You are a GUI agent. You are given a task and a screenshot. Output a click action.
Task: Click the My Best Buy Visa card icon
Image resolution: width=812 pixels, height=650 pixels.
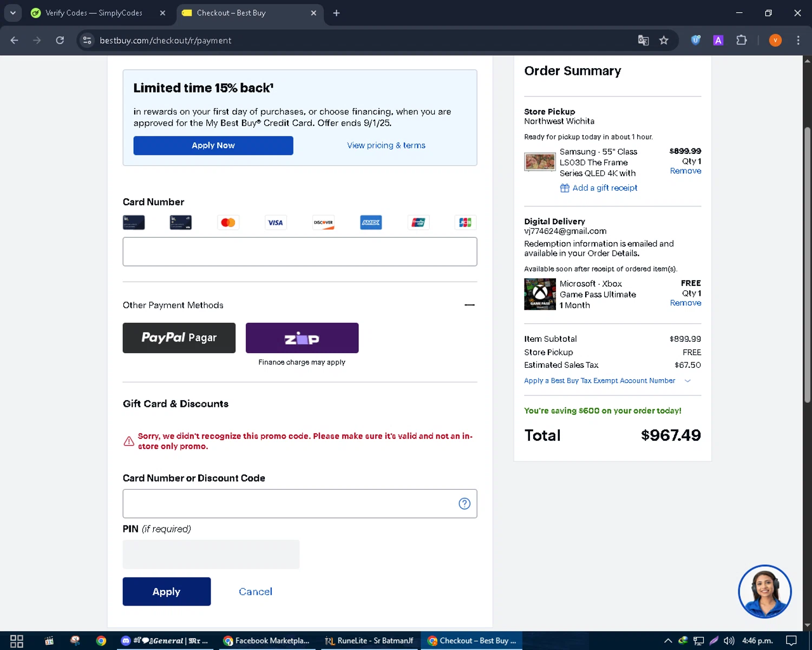click(181, 223)
